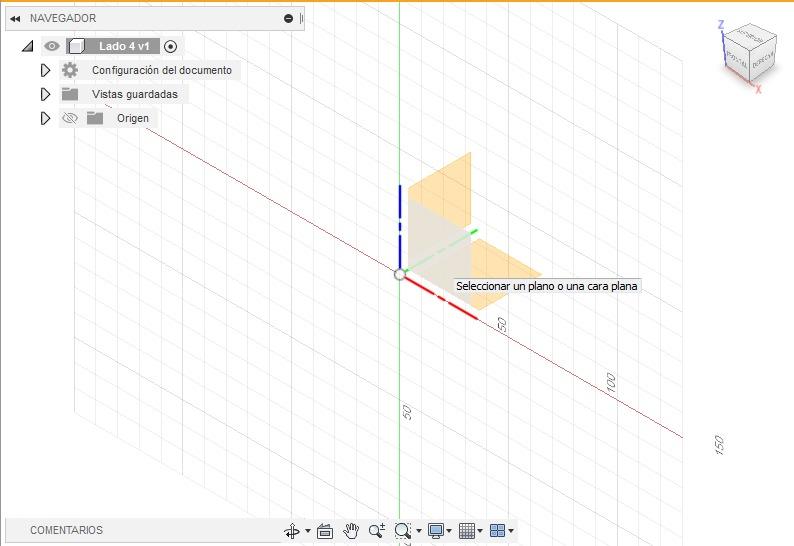Viewport: 794px width, 546px height.
Task: Toggle visibility eye of Lado 4 v1
Action: point(51,46)
